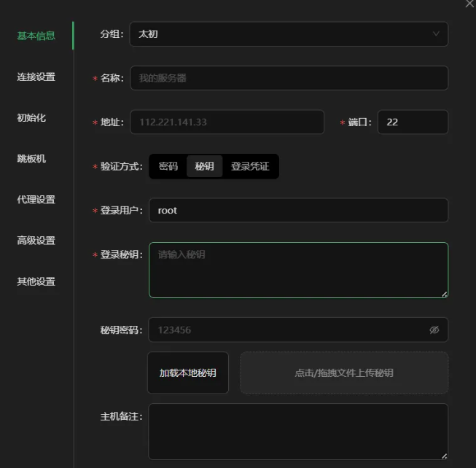The image size is (476, 468).
Task: Click into the 登录秘钥 text area
Action: coord(297,270)
